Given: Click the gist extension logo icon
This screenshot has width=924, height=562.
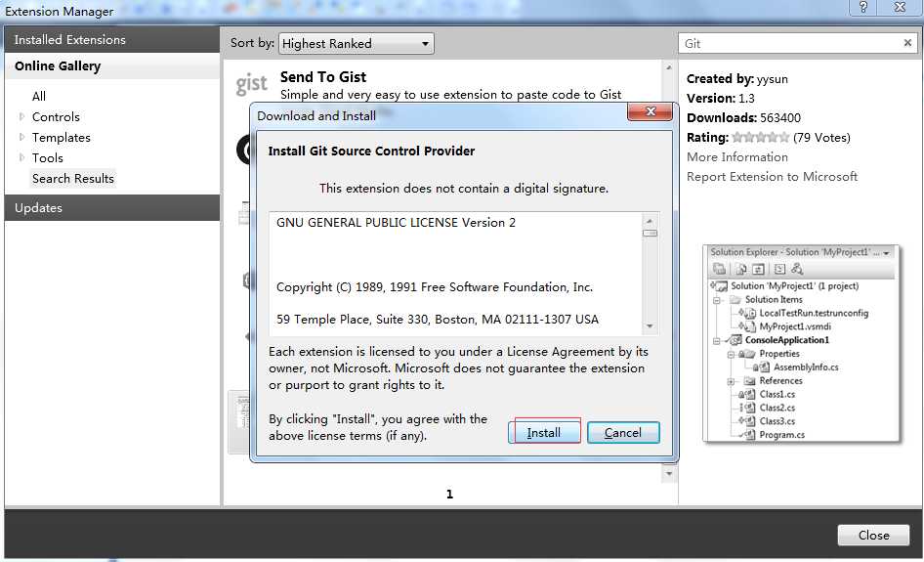Looking at the screenshot, I should [252, 84].
